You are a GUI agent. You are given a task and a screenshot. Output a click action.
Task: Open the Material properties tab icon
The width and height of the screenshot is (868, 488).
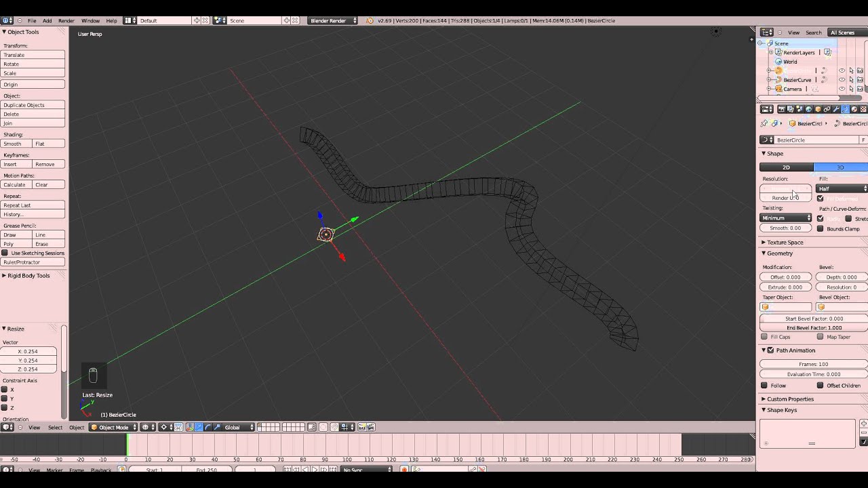point(854,109)
